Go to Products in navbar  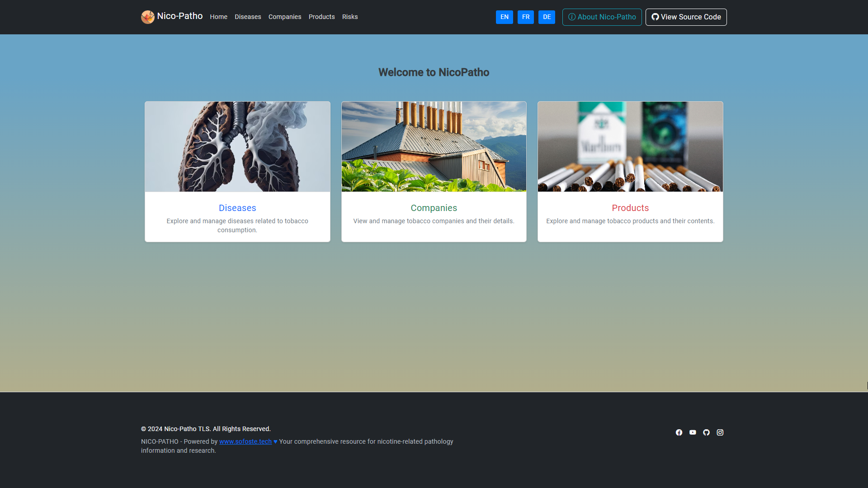(x=321, y=17)
